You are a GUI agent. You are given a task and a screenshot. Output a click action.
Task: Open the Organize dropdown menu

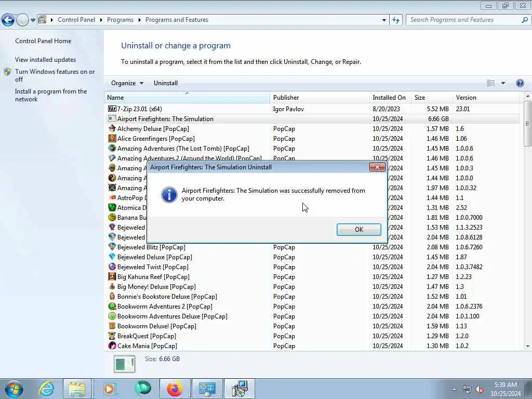coord(127,83)
